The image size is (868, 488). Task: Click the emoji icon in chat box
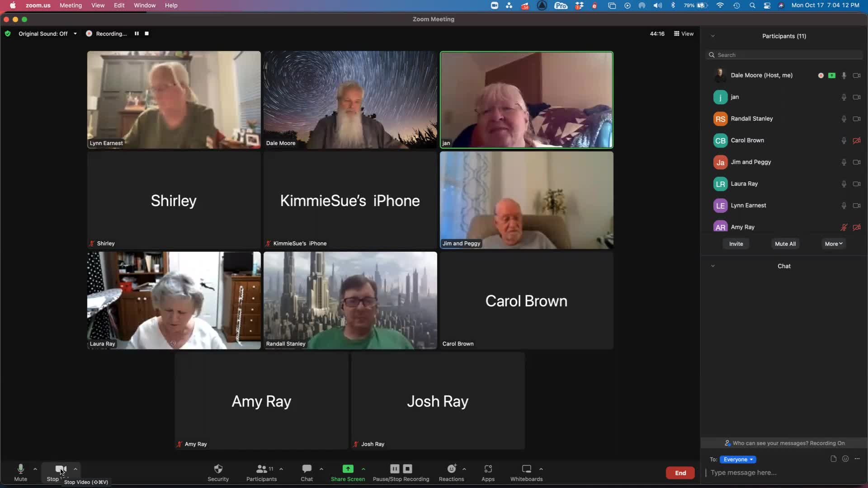pyautogui.click(x=845, y=459)
